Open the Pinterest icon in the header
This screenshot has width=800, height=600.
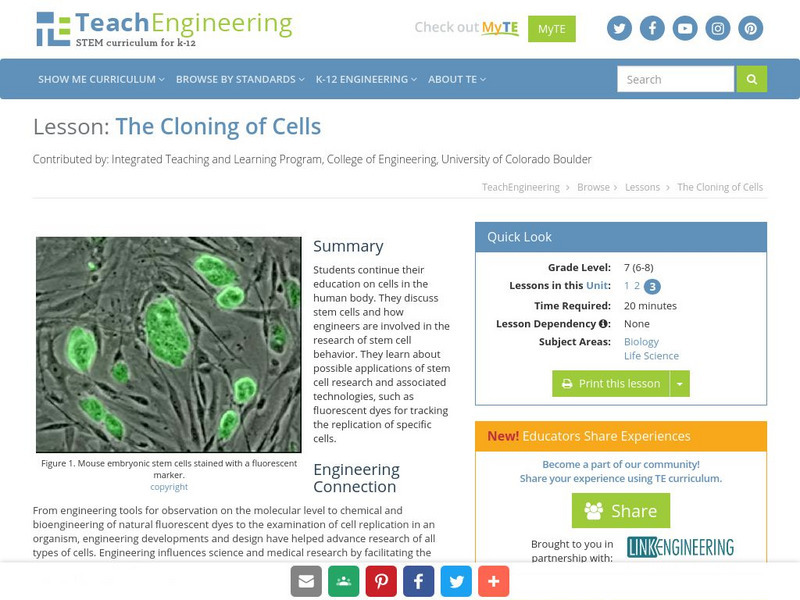(749, 28)
